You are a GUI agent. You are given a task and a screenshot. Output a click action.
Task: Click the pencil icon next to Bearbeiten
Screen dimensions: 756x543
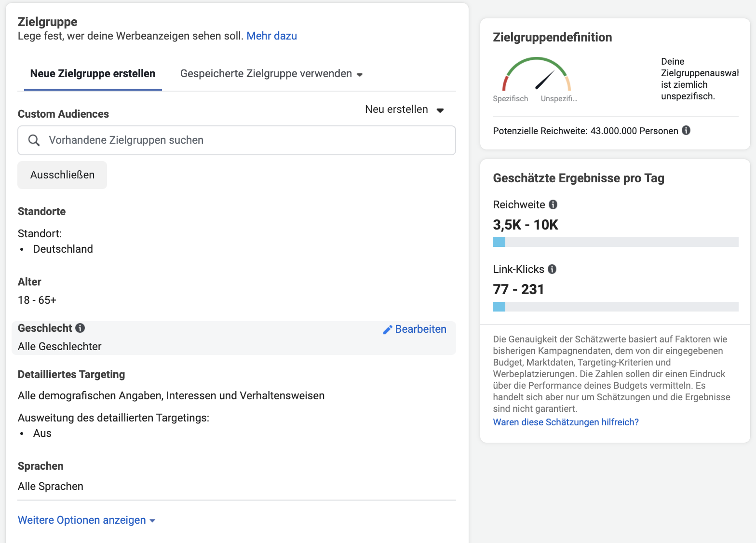[388, 329]
